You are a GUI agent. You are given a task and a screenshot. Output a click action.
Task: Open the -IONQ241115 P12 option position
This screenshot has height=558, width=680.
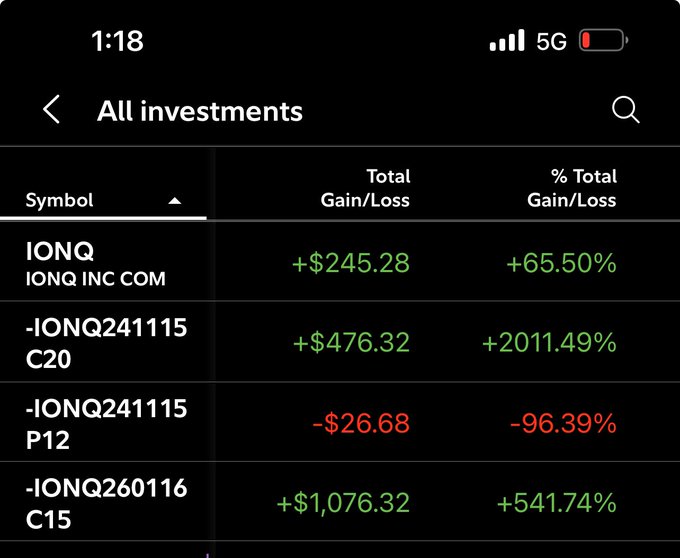[x=106, y=422]
